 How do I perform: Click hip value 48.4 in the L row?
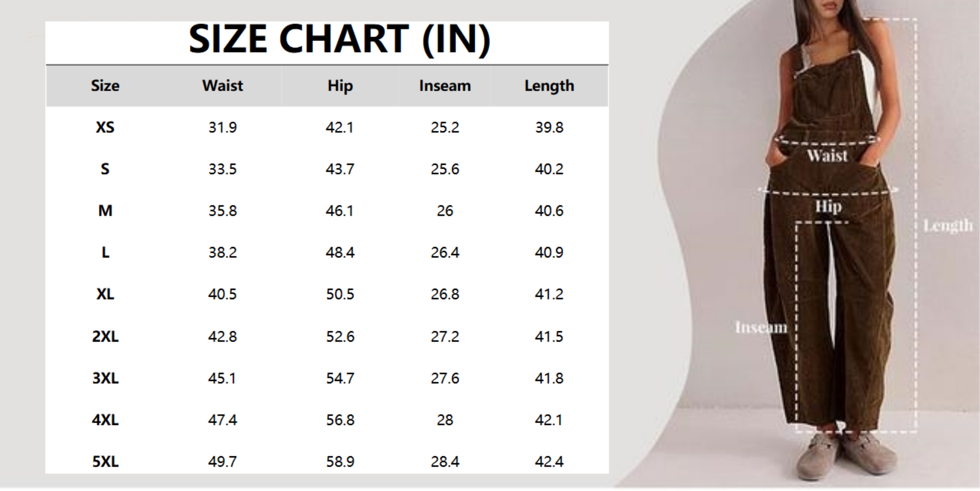pyautogui.click(x=340, y=252)
